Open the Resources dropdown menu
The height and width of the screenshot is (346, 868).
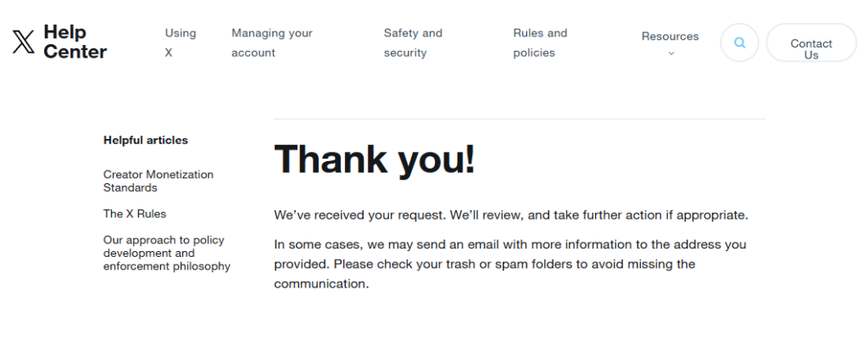[670, 36]
